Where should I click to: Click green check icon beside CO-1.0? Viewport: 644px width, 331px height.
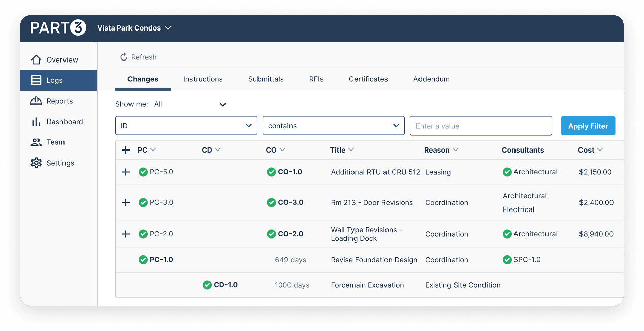pos(272,172)
